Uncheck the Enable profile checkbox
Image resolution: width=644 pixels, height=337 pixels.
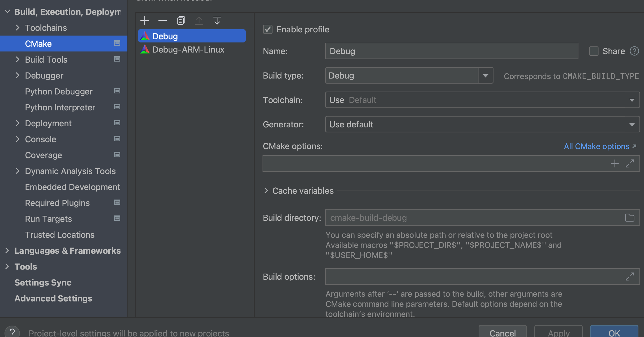pos(268,29)
